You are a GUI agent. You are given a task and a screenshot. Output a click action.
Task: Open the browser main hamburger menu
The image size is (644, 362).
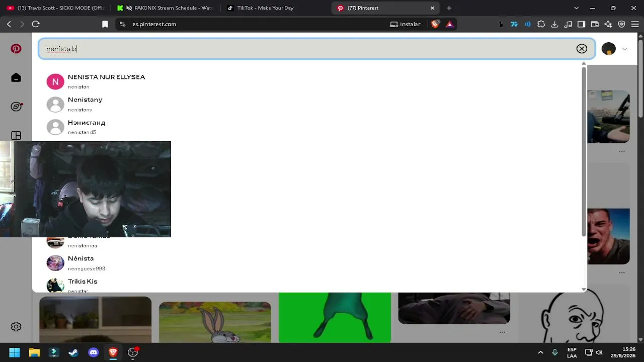click(x=635, y=24)
